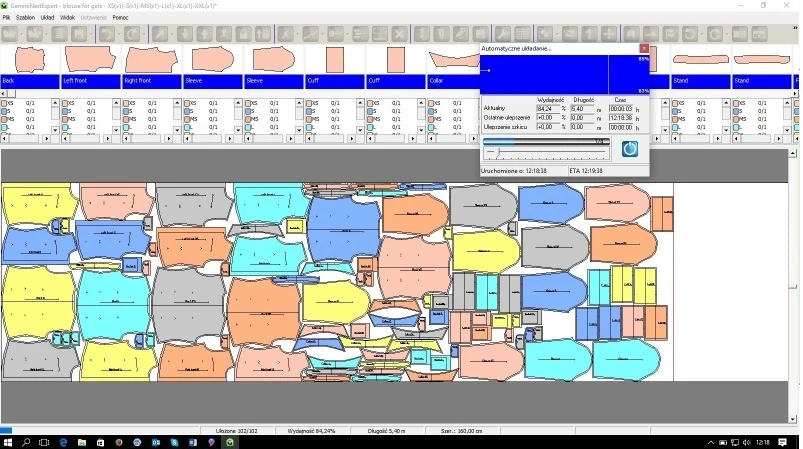Open the Układ menu
This screenshot has height=449, width=803.
click(x=46, y=18)
